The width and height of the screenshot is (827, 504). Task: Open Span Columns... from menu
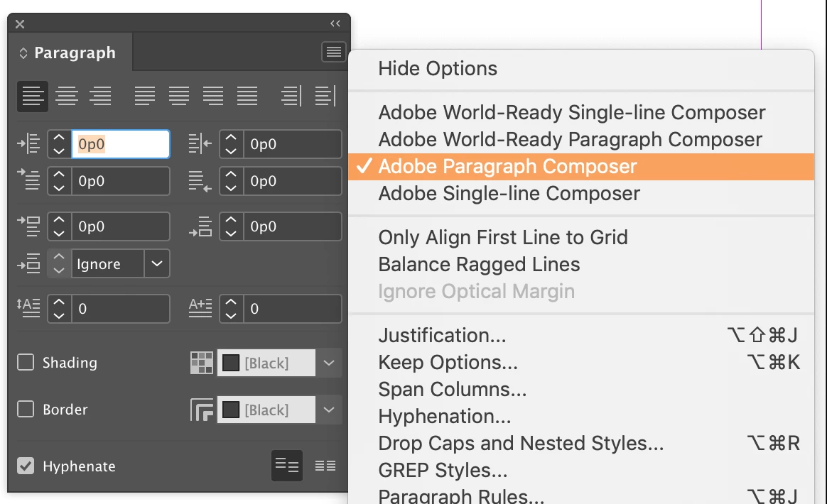pyautogui.click(x=581, y=389)
